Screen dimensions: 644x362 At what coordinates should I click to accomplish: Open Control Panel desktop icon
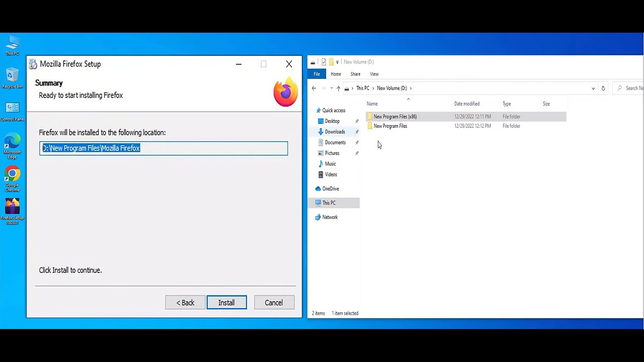coord(12,112)
